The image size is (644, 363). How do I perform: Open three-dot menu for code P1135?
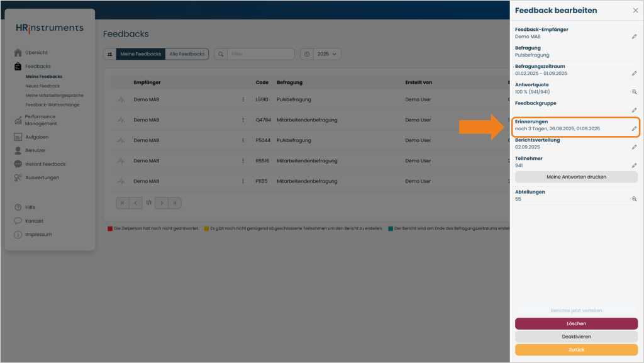(243, 181)
